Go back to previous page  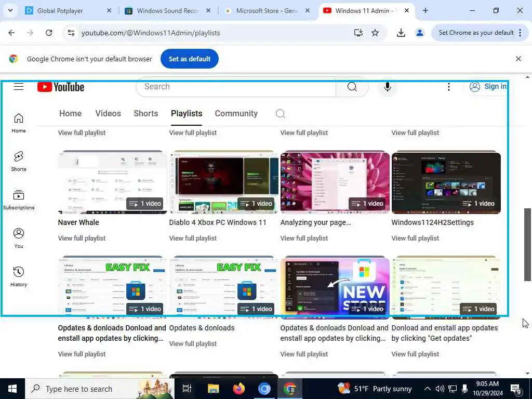click(x=11, y=33)
